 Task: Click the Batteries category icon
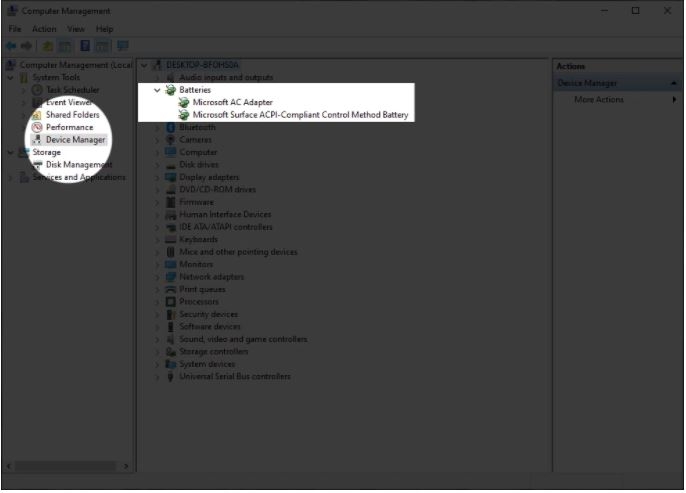click(x=170, y=90)
